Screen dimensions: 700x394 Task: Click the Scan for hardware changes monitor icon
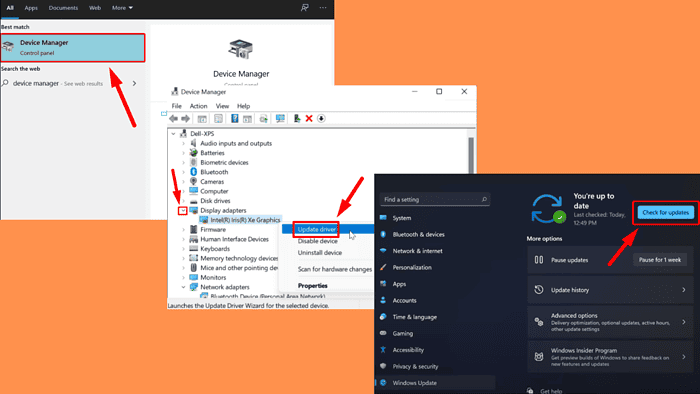click(280, 118)
